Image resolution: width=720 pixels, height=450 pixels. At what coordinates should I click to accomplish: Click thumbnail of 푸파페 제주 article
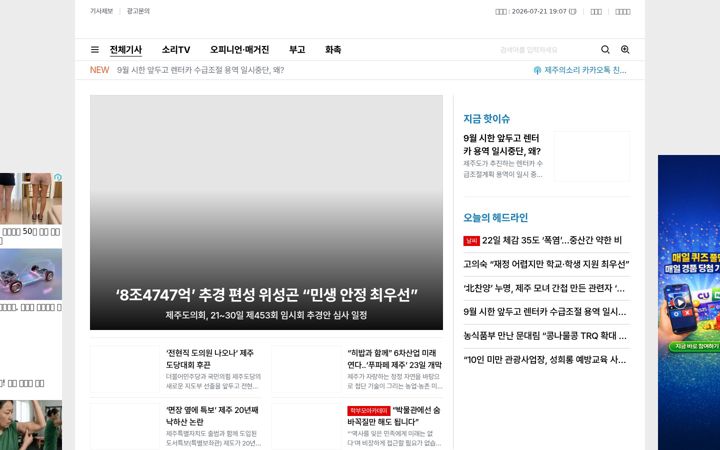306,369
